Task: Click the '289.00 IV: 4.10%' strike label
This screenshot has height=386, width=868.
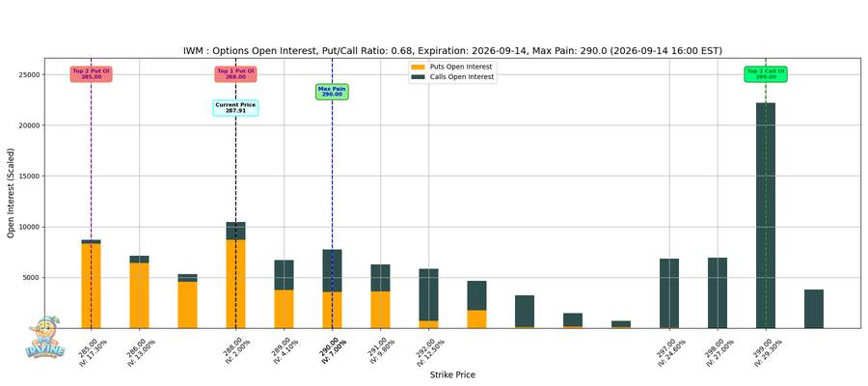Action: point(285,349)
